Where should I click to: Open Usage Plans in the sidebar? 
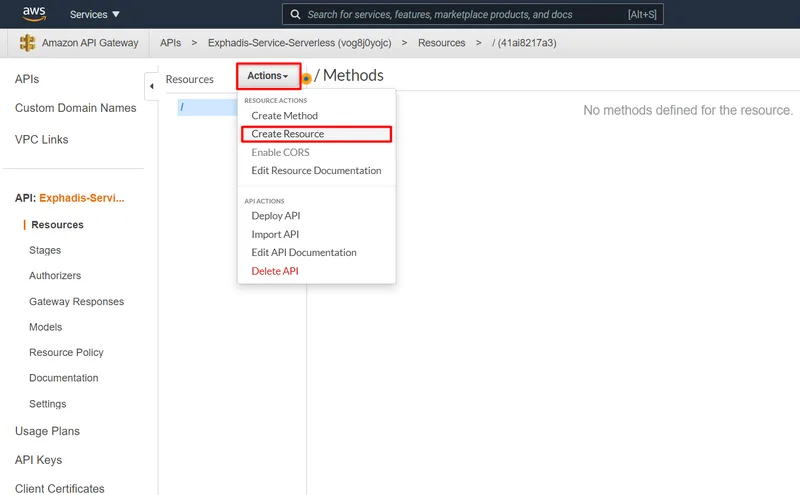pos(47,431)
